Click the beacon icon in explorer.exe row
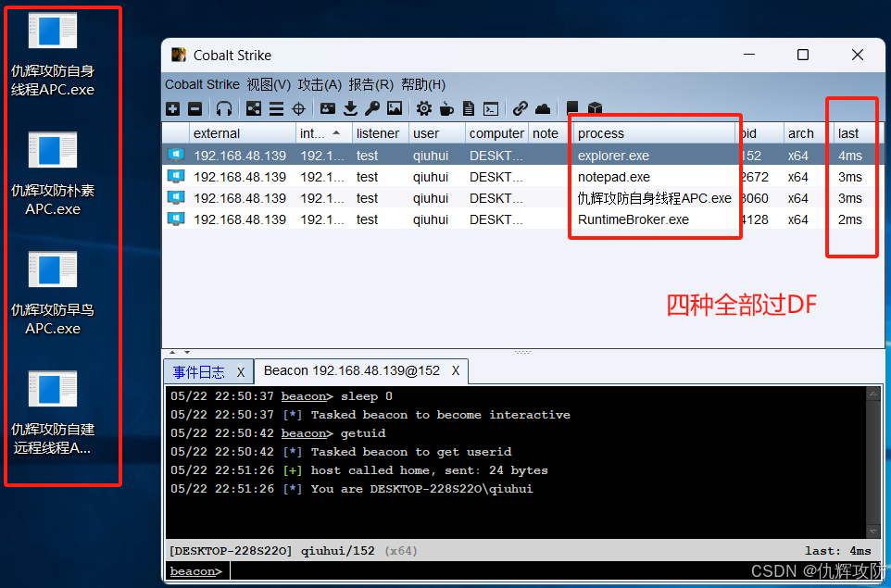The width and height of the screenshot is (891, 588). (176, 155)
